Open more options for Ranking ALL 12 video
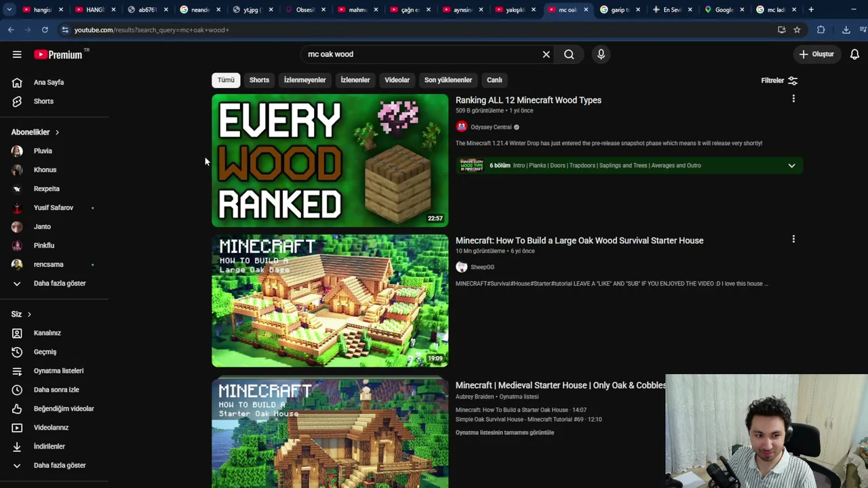The height and width of the screenshot is (488, 868). point(793,99)
